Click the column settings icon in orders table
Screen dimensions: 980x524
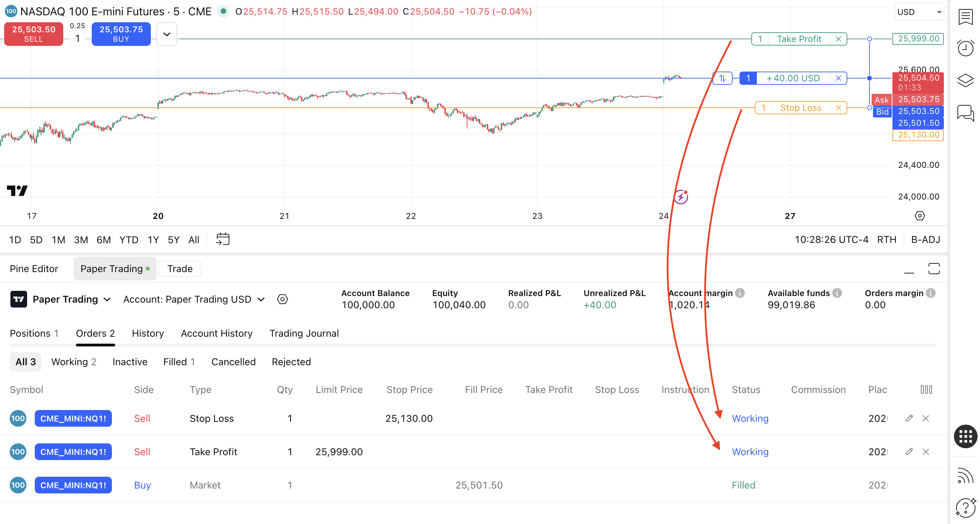pos(926,390)
